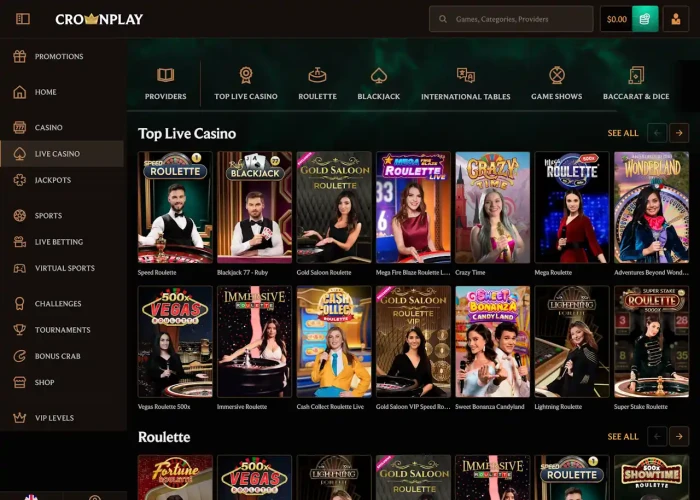Click the Casino slot icon
700x500 pixels.
tap(20, 127)
